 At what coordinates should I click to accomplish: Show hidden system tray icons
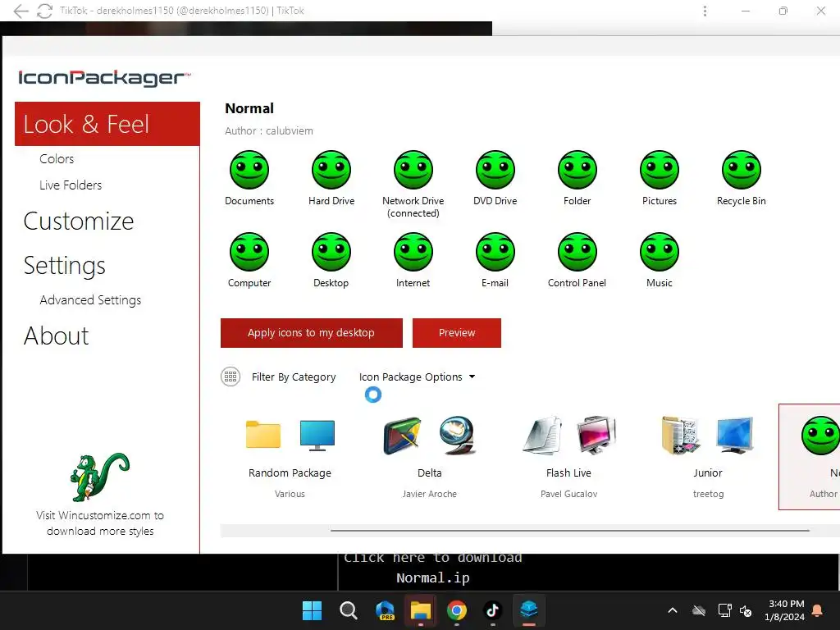coord(673,610)
